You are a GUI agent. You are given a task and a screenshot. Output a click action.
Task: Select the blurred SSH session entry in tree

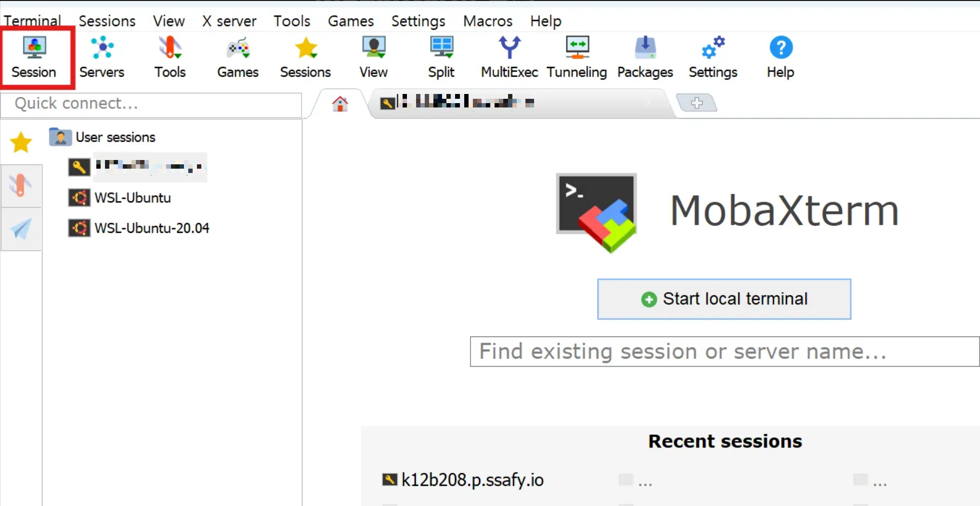click(138, 167)
